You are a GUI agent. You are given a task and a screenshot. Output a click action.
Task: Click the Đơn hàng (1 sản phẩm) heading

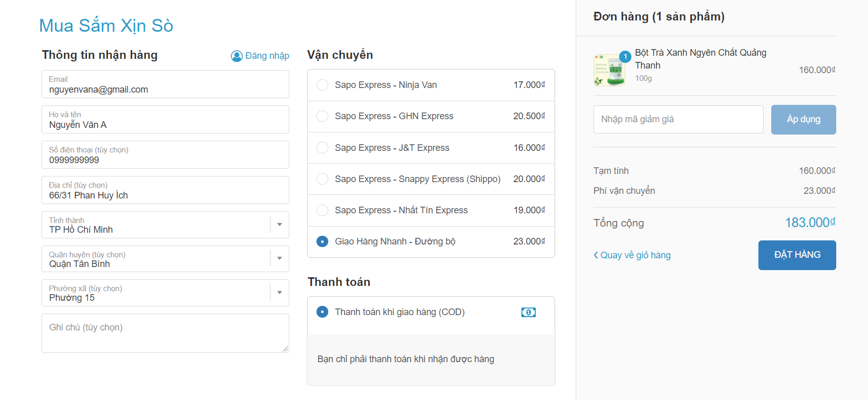(659, 17)
